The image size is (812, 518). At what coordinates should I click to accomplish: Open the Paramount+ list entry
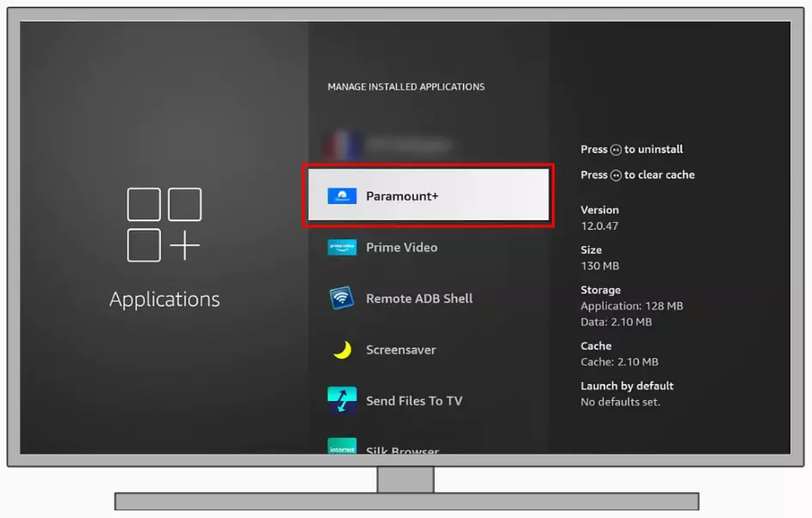tap(428, 195)
